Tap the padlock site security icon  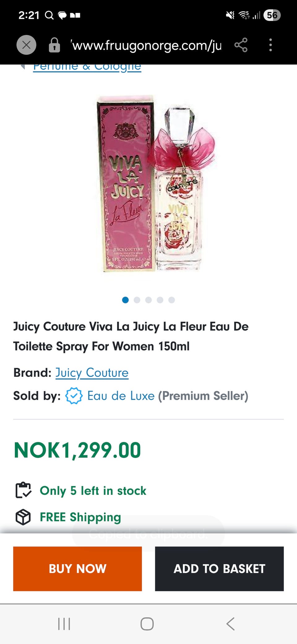click(54, 45)
